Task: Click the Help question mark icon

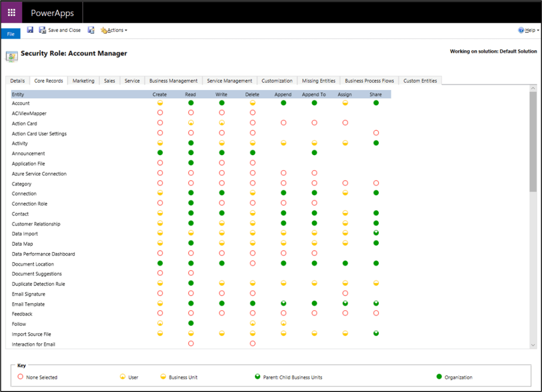Action: pos(521,30)
